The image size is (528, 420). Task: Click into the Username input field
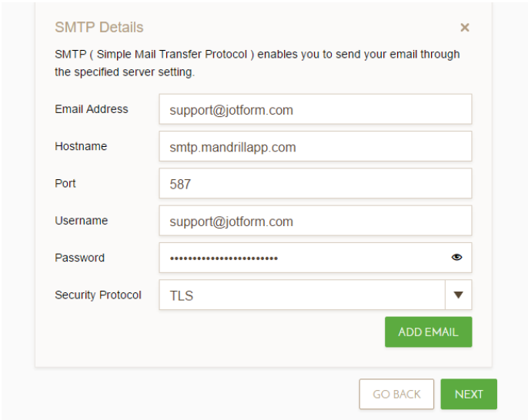pyautogui.click(x=315, y=221)
